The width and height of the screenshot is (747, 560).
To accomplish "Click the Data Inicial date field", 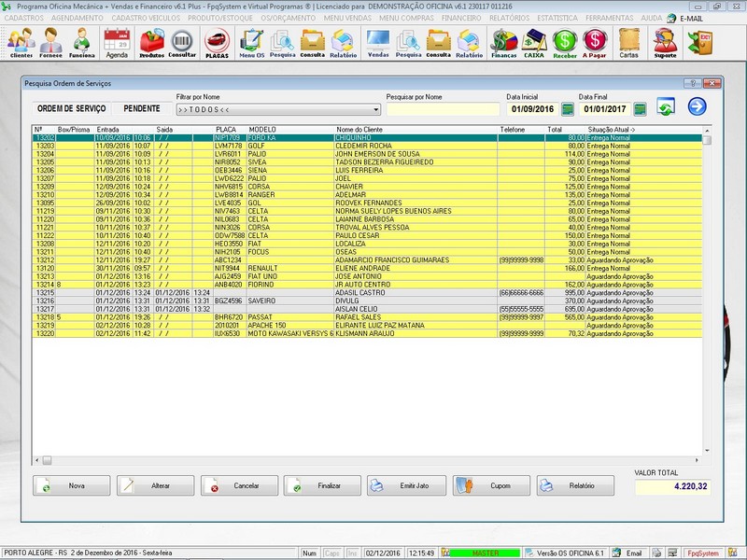I will [532, 109].
